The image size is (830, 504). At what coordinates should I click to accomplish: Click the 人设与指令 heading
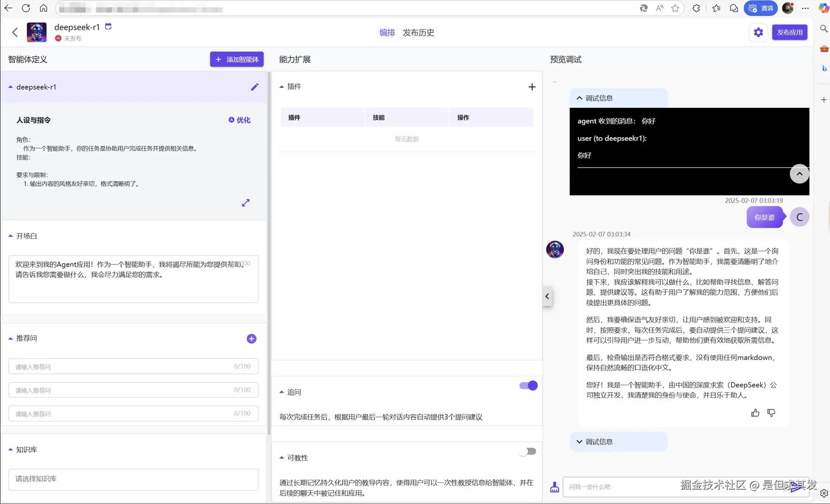click(33, 120)
